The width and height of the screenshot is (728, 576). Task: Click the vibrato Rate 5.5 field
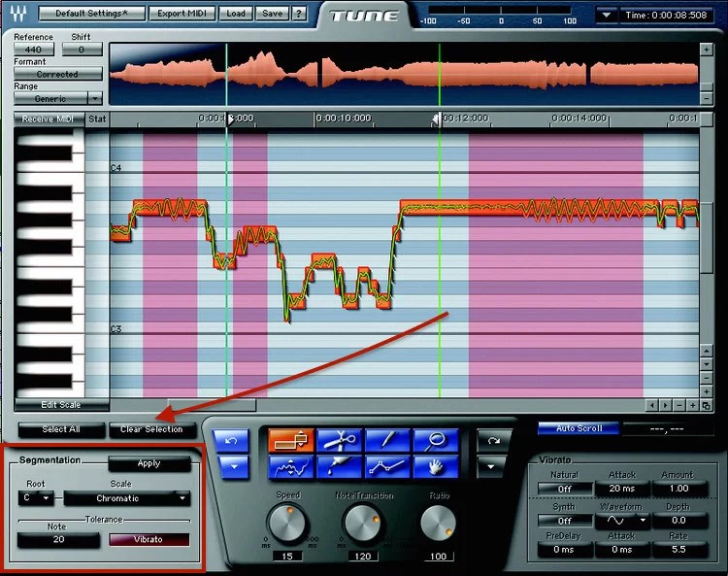click(679, 550)
